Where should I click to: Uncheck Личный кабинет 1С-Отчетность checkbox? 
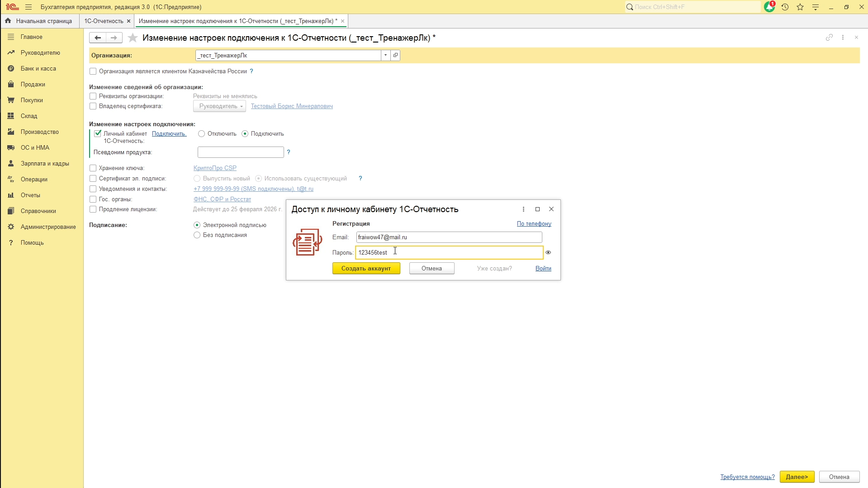[98, 133]
